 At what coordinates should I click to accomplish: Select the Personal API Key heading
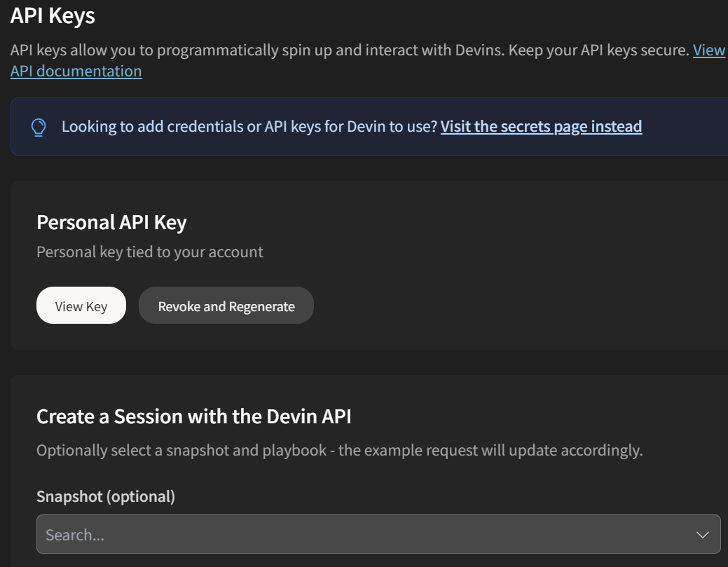pyautogui.click(x=111, y=222)
